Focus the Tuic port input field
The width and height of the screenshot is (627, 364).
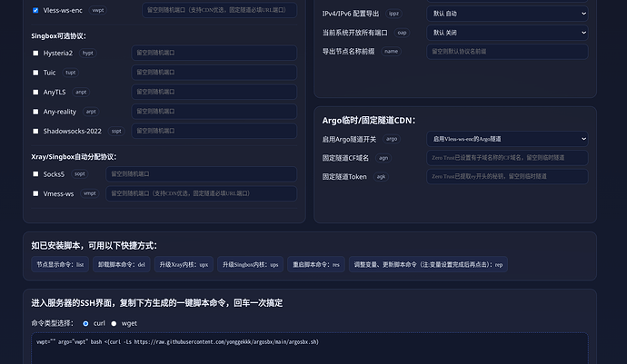tap(214, 73)
